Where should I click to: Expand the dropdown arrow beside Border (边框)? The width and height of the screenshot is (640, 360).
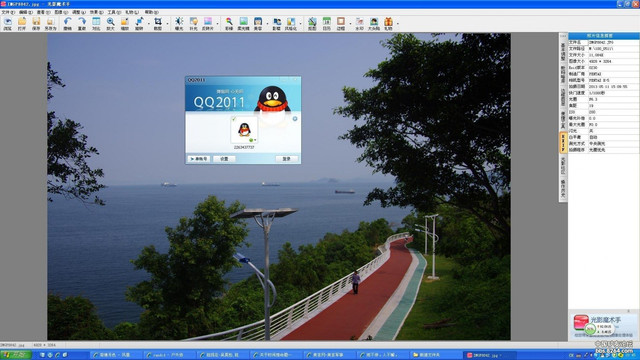coord(350,24)
